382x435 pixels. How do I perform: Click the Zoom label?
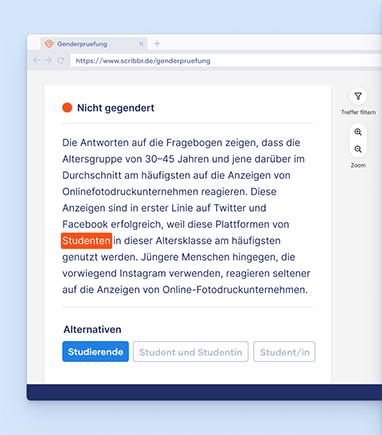coord(358,165)
